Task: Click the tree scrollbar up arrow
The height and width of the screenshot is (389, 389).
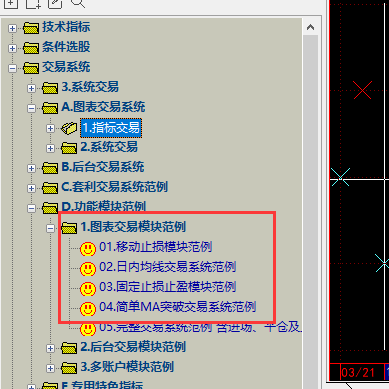Action: (x=310, y=27)
